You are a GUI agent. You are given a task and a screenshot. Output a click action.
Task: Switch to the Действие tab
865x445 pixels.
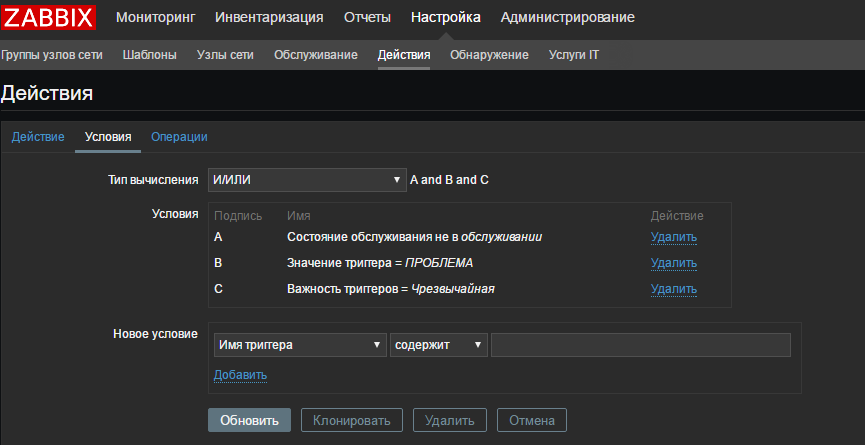coord(38,137)
